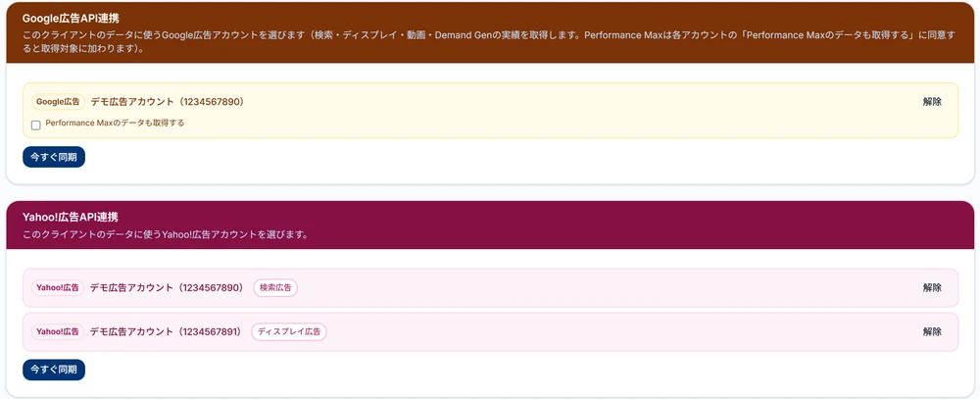The image size is (980, 399).
Task: Enable 'Performance Maxのデータも取得する' checkbox
Action: tap(35, 125)
